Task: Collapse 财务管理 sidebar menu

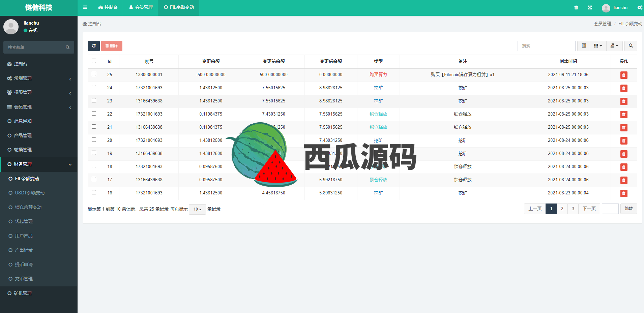Action: 39,164
